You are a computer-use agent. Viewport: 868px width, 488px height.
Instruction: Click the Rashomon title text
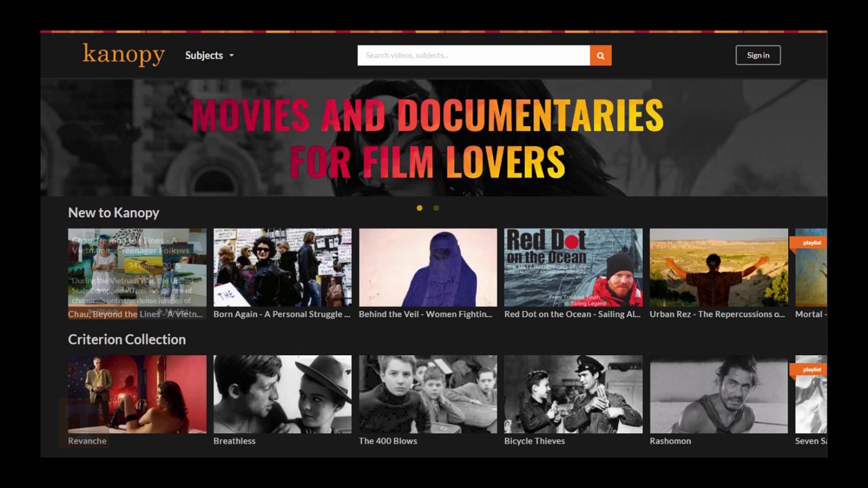tap(671, 441)
